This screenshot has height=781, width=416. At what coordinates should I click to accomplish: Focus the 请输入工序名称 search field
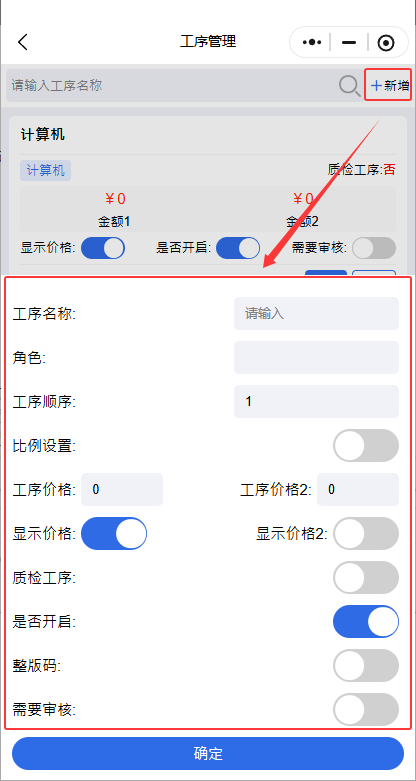click(x=172, y=85)
